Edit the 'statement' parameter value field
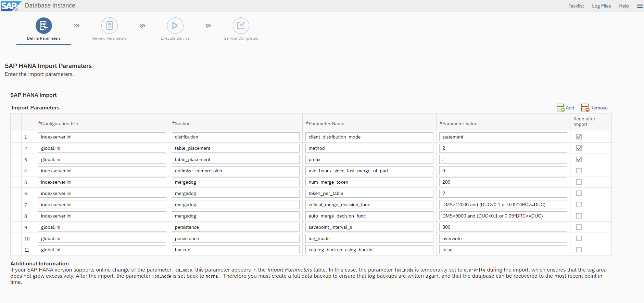Screen dimensions: 644x303 pyautogui.click(x=503, y=137)
